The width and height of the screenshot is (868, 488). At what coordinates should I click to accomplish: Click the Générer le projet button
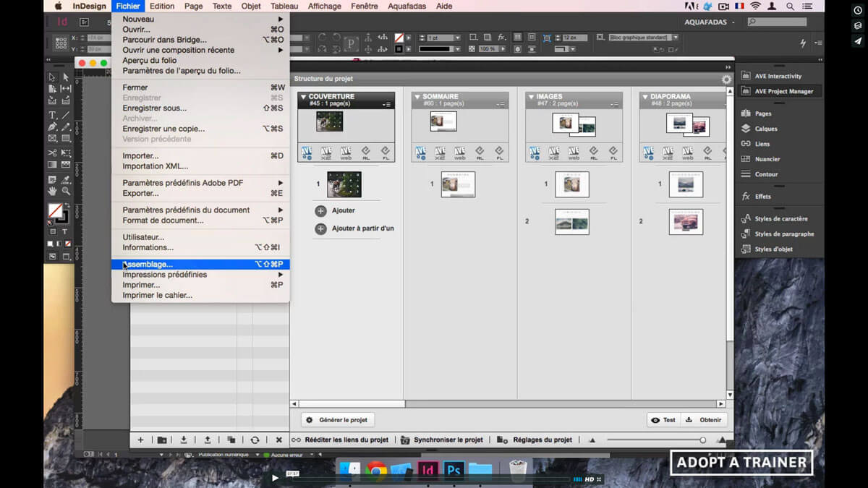pyautogui.click(x=338, y=420)
